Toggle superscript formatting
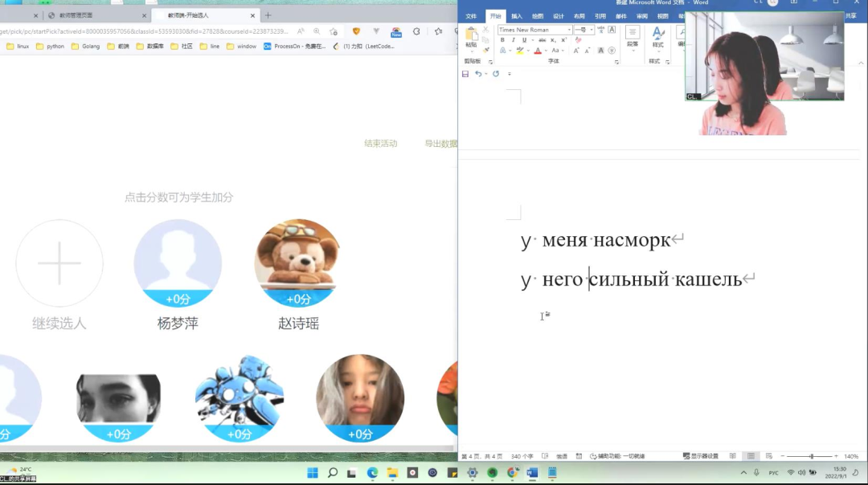Image resolution: width=868 pixels, height=485 pixels. (x=563, y=40)
